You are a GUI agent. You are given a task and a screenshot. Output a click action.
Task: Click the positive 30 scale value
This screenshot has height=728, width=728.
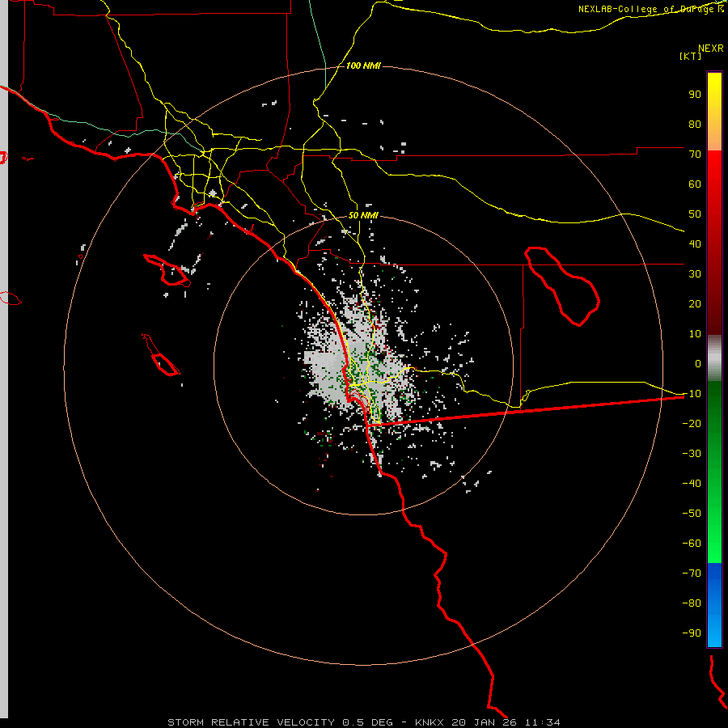695,274
